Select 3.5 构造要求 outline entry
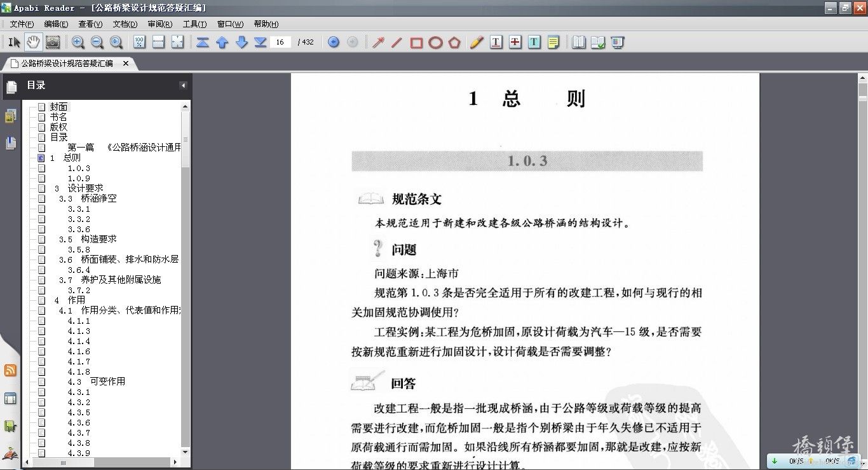 click(88, 239)
